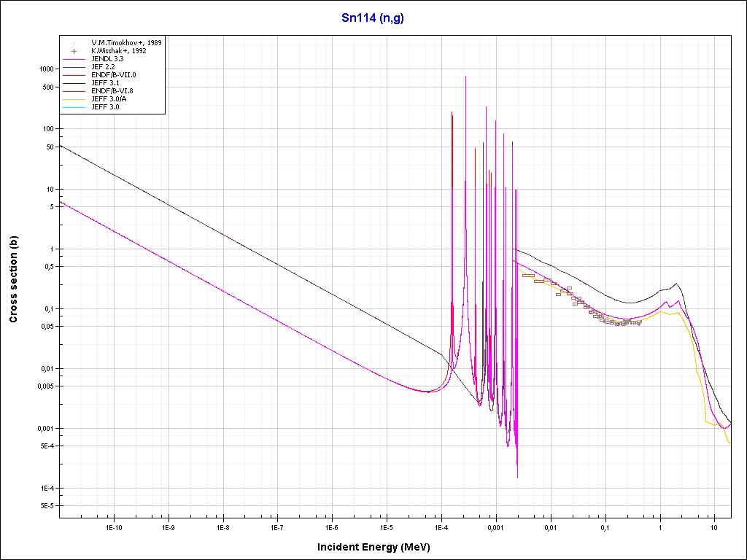Click the plus marker beside K.Wisshak+, 1992
The image size is (747, 560).
pos(74,51)
